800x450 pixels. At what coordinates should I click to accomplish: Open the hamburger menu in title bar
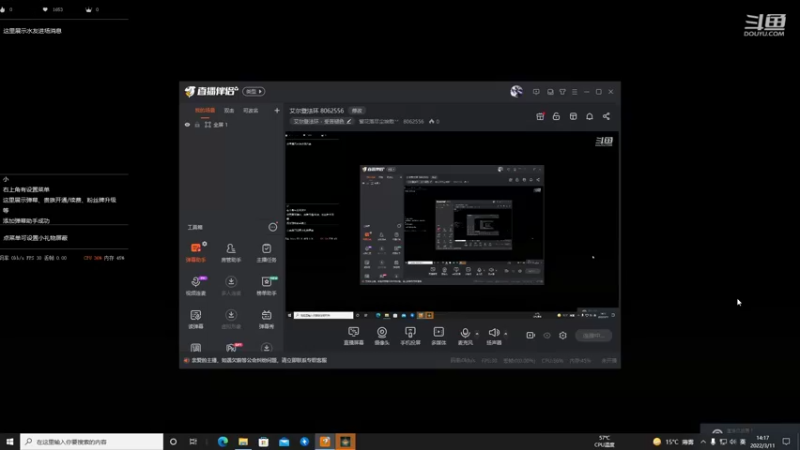574,92
